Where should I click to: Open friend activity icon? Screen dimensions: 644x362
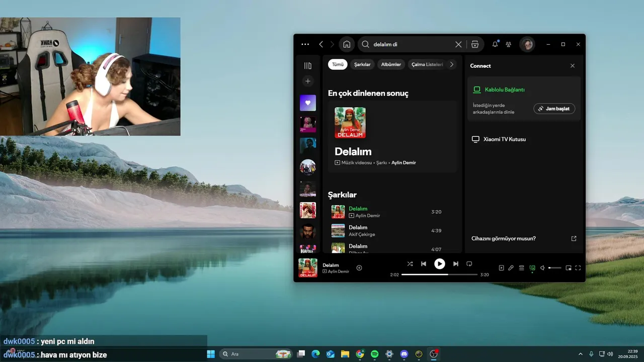(509, 44)
